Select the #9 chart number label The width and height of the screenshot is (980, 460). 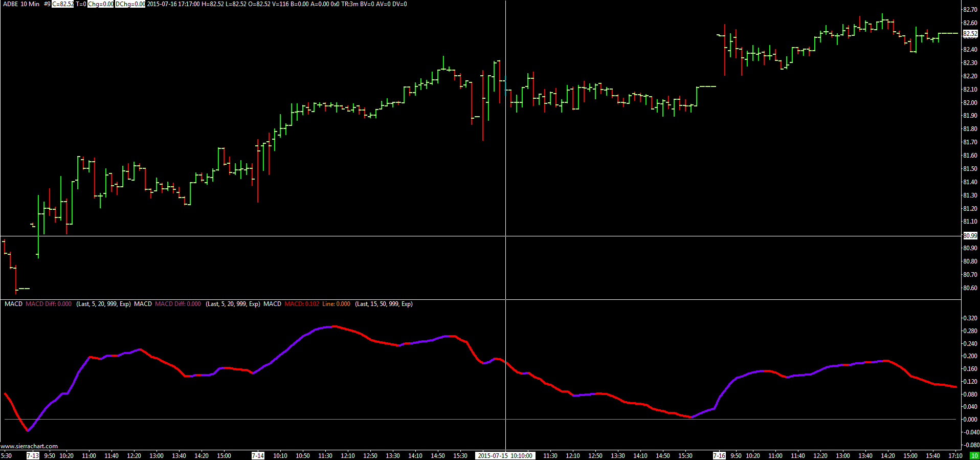point(47,4)
